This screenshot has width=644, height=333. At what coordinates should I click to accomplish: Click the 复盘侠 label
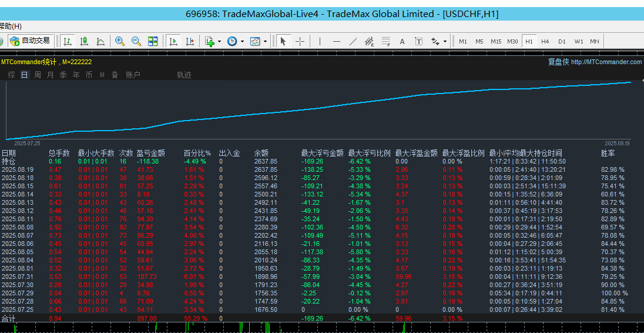(x=559, y=62)
